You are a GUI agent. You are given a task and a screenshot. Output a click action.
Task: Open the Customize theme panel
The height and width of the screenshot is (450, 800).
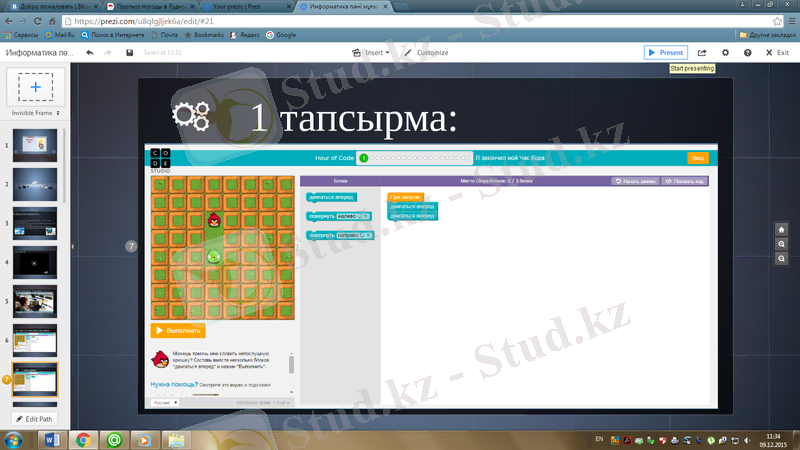pyautogui.click(x=426, y=53)
